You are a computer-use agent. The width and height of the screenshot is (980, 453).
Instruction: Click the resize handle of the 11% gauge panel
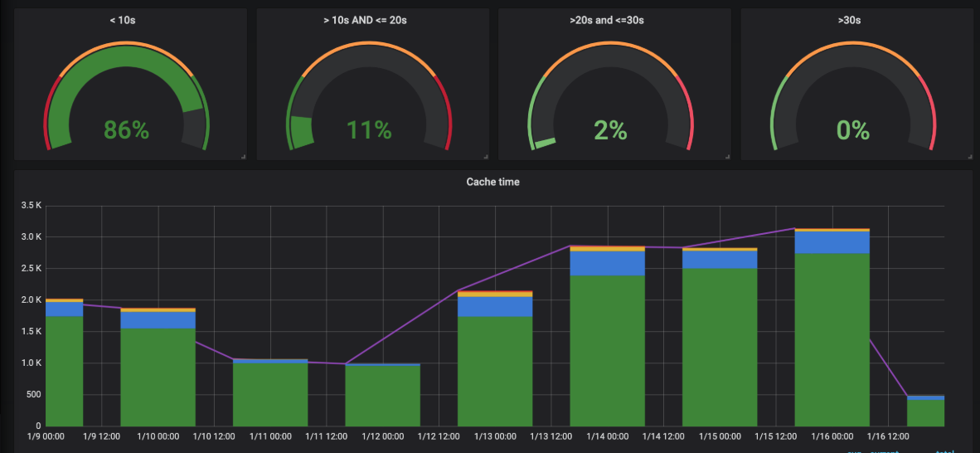tap(486, 157)
